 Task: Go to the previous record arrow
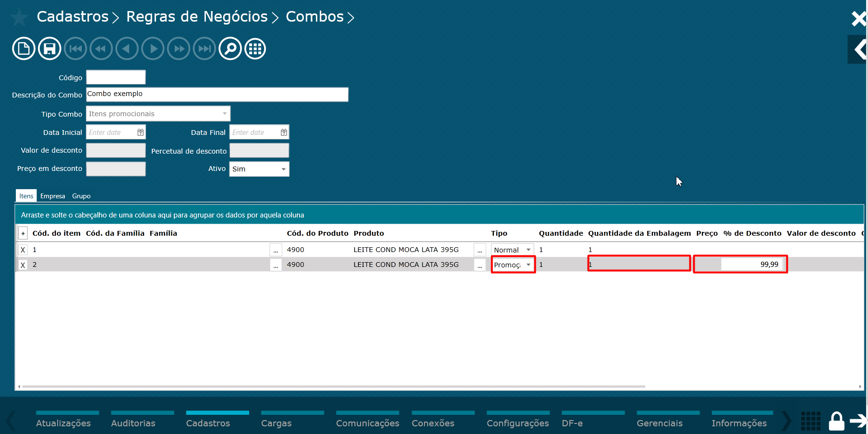point(127,48)
